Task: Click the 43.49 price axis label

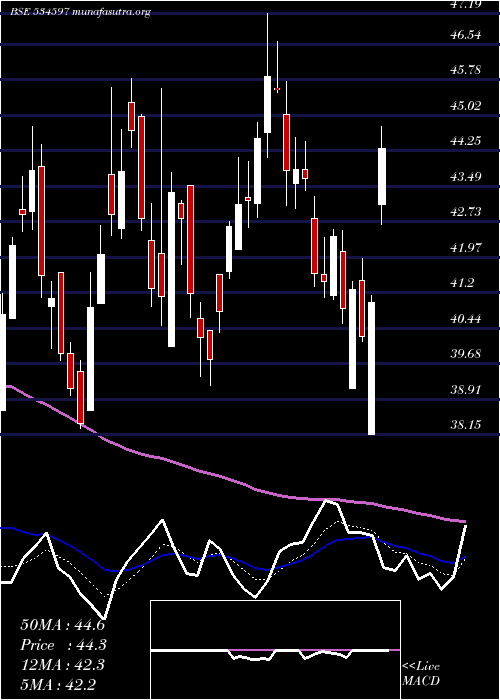Action: (x=466, y=176)
